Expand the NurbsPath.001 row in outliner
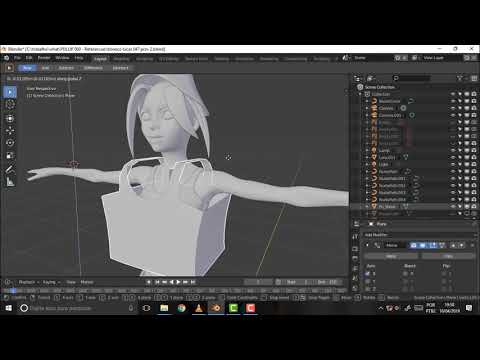The image size is (480, 360). click(367, 178)
